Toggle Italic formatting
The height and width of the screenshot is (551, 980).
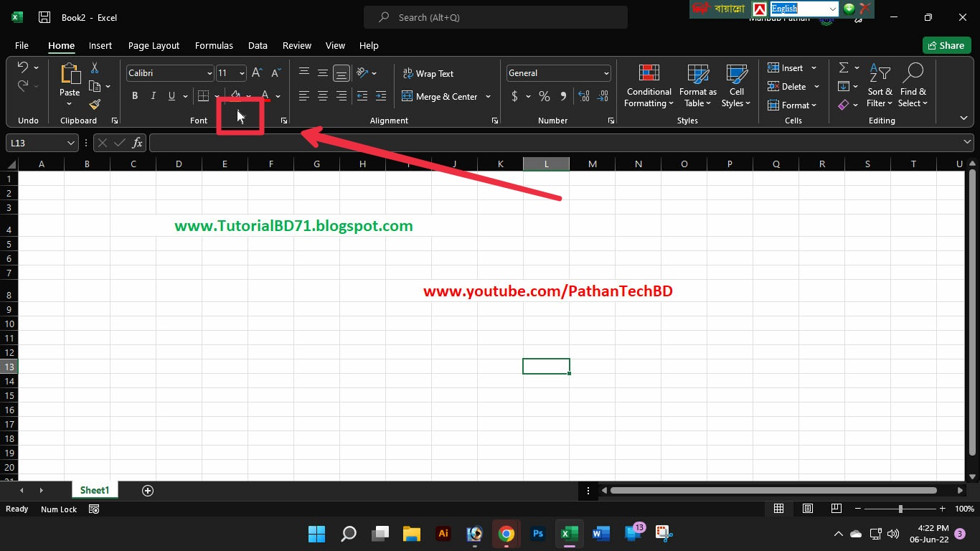(153, 96)
